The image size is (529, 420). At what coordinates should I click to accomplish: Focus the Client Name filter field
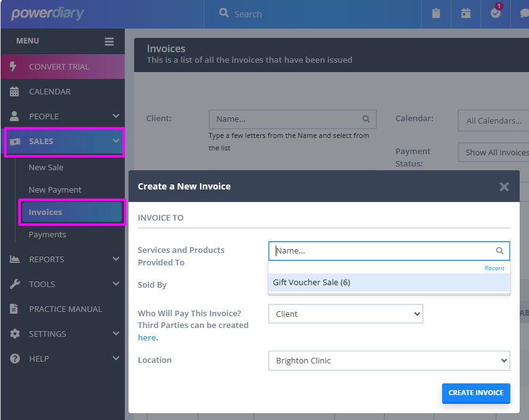(x=292, y=119)
